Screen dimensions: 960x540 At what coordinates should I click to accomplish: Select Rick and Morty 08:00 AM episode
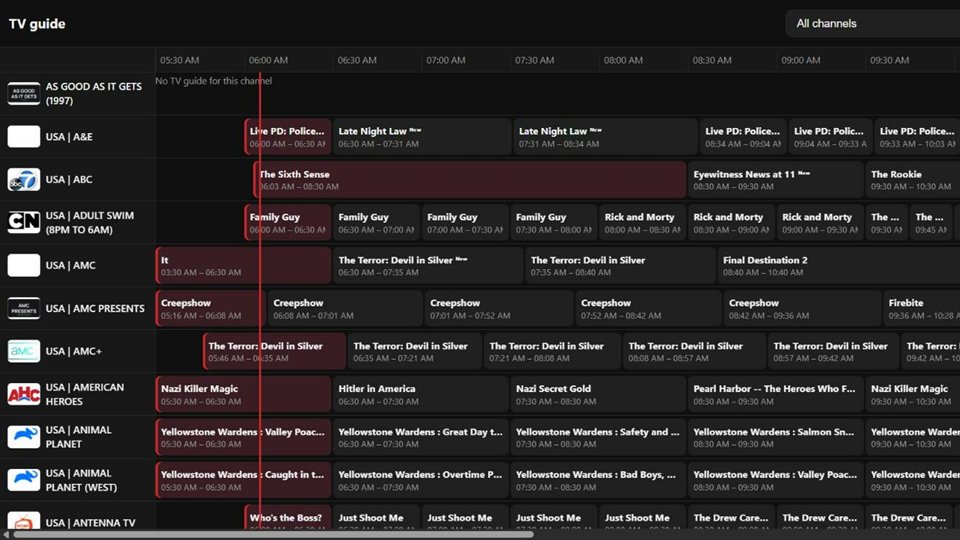(x=642, y=223)
